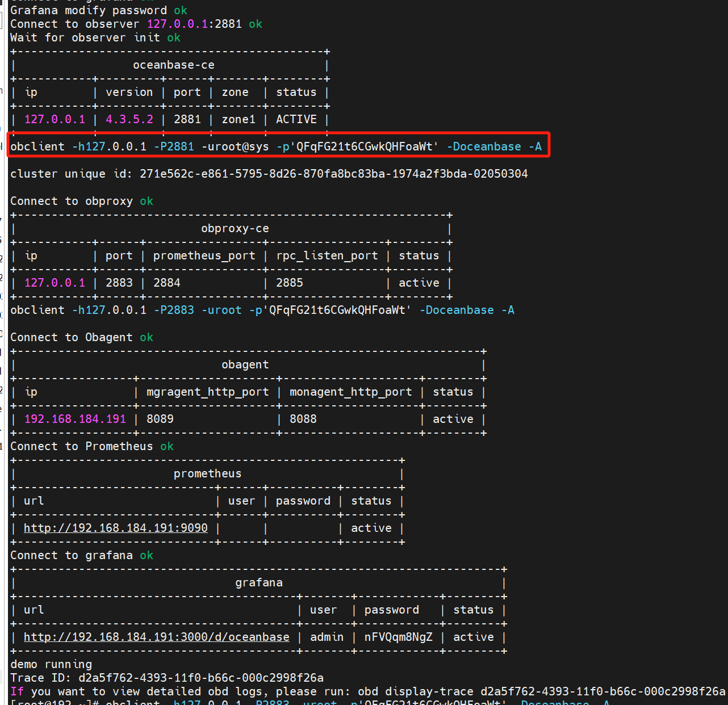Click the status 'active' in obagent row
This screenshot has width=728, height=705.
pyautogui.click(x=453, y=419)
